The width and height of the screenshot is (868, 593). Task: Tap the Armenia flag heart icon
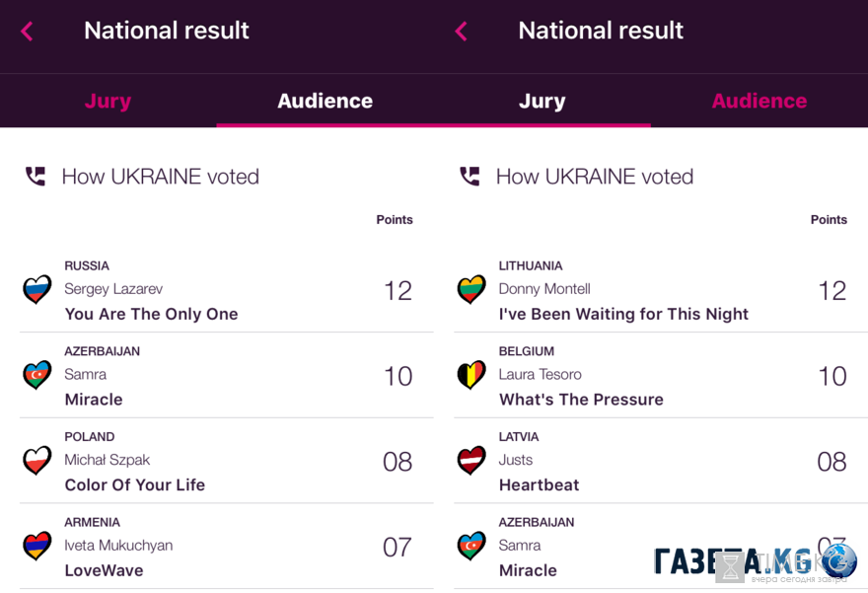click(x=37, y=546)
